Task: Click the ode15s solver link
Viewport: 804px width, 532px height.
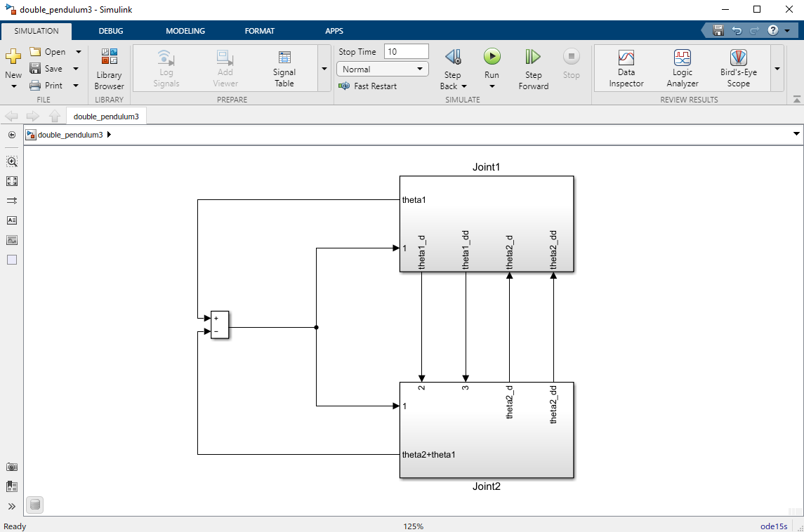Action: 773,526
